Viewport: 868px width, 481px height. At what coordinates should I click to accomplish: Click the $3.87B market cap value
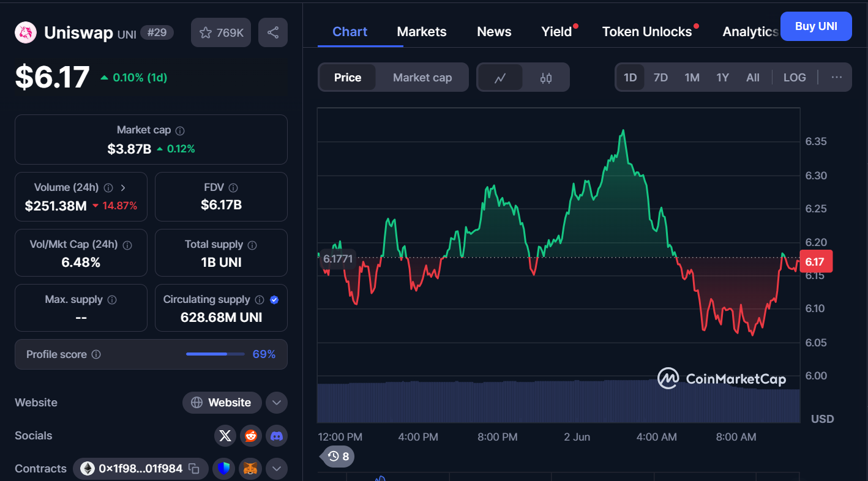[x=129, y=149]
